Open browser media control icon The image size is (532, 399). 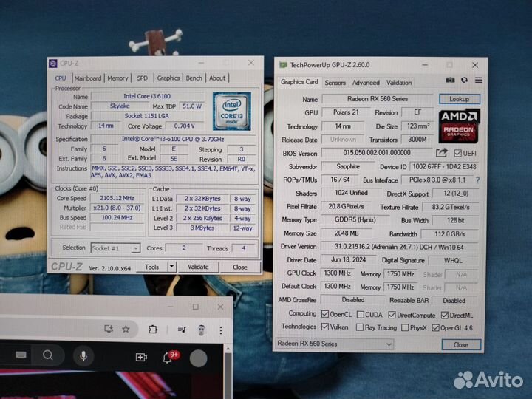[182, 329]
